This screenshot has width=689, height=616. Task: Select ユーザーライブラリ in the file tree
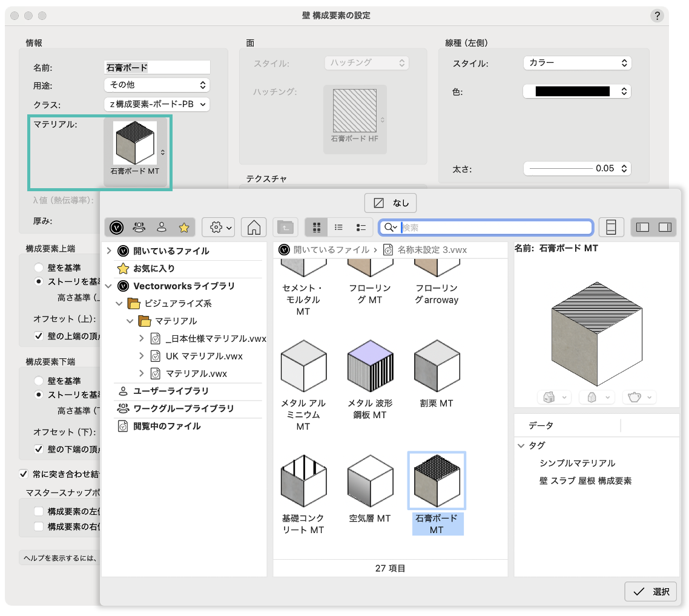(x=171, y=391)
